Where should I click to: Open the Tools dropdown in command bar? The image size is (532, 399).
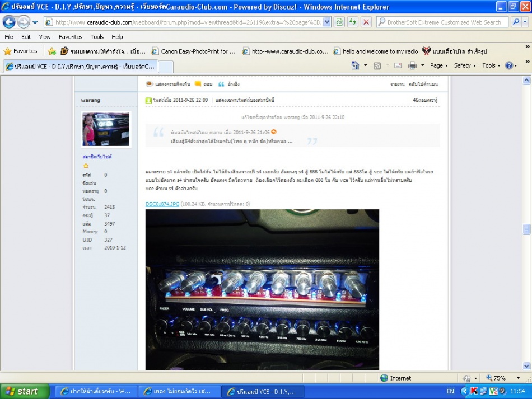pyautogui.click(x=491, y=65)
